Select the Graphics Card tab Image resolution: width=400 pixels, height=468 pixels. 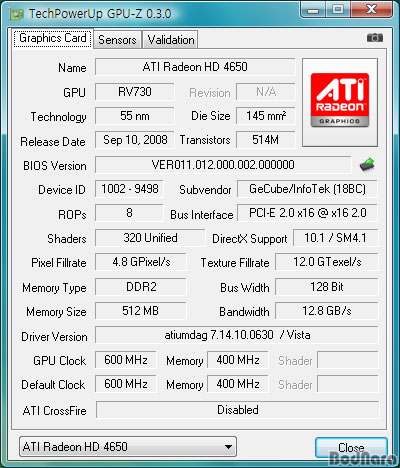53,38
